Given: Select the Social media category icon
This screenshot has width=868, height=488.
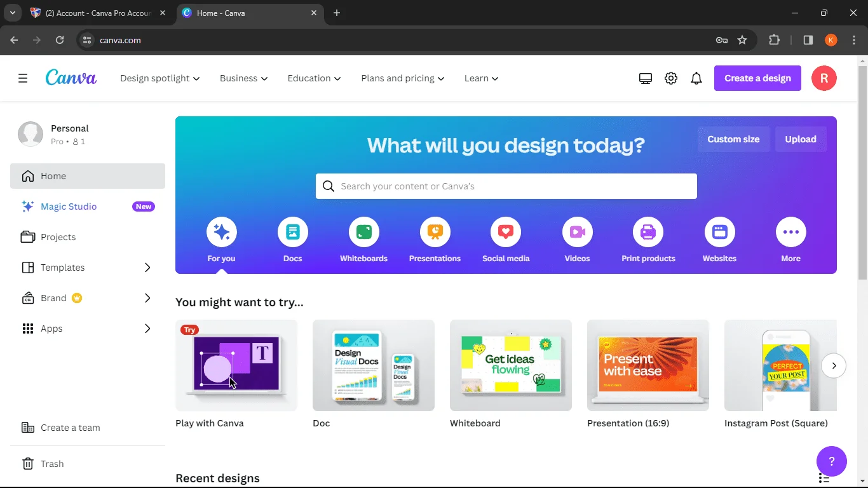Looking at the screenshot, I should point(506,233).
